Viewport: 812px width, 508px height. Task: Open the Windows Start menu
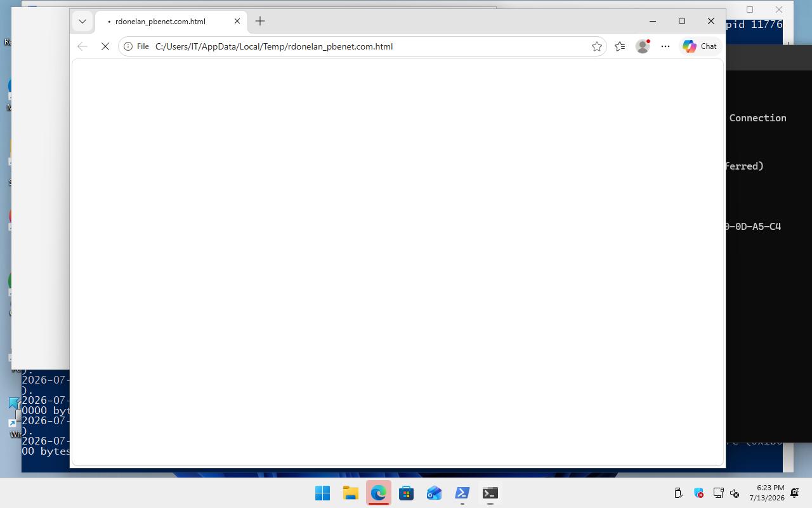[323, 493]
